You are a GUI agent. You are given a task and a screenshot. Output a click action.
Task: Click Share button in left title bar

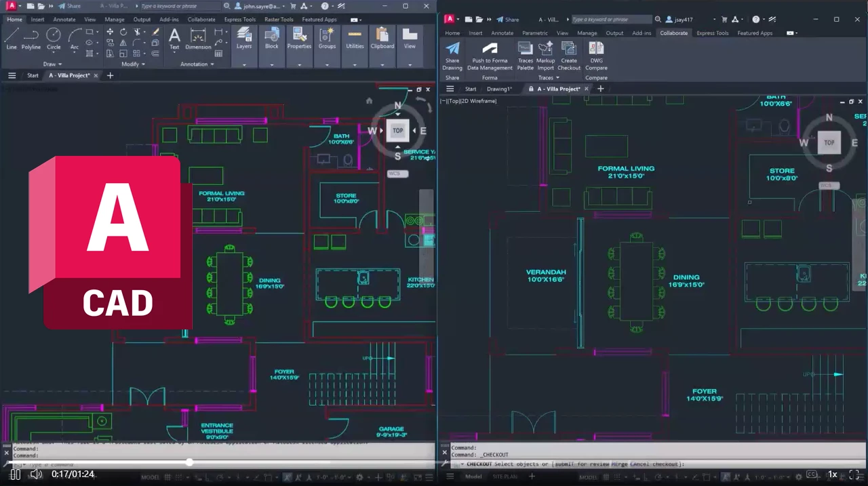point(69,6)
